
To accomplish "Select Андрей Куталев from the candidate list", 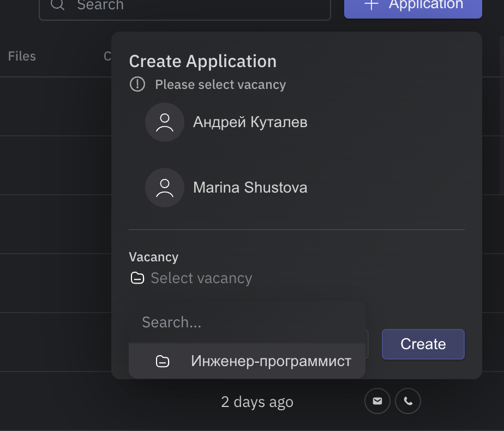I will point(250,122).
